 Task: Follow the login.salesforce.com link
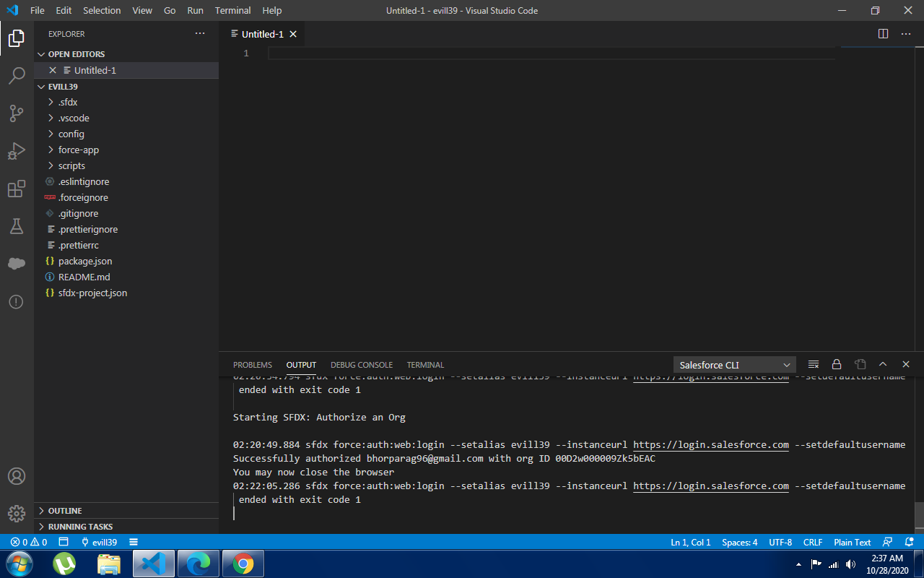click(x=710, y=444)
